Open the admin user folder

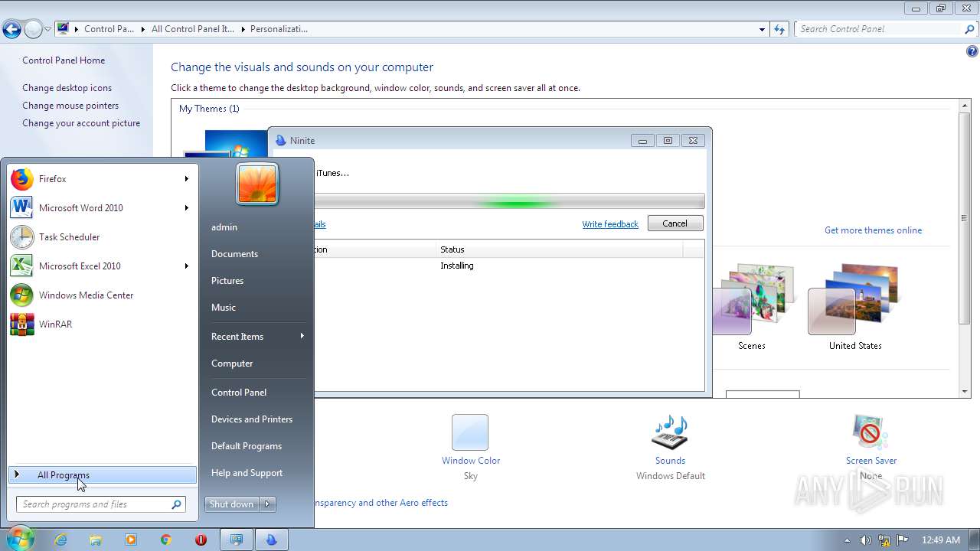pos(257,227)
